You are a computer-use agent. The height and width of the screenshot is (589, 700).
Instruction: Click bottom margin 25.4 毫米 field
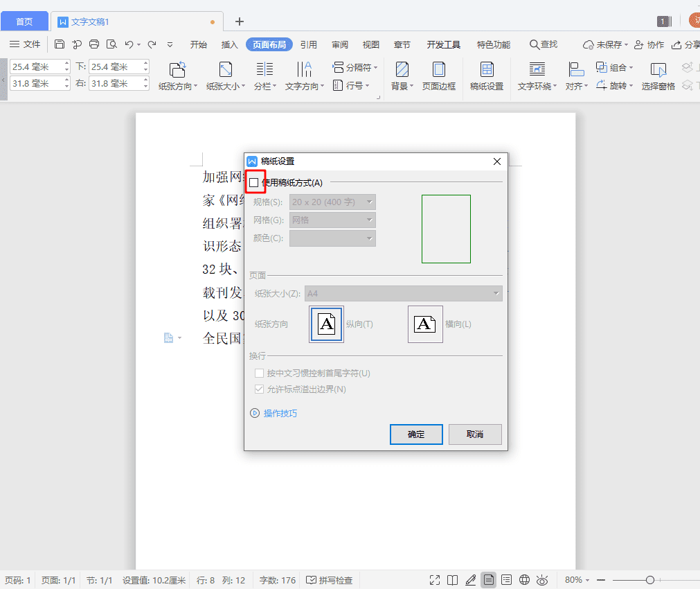pyautogui.click(x=115, y=67)
